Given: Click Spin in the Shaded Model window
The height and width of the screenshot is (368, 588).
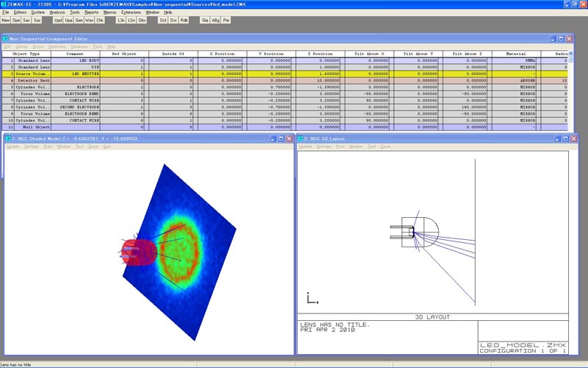Looking at the screenshot, I should [107, 146].
